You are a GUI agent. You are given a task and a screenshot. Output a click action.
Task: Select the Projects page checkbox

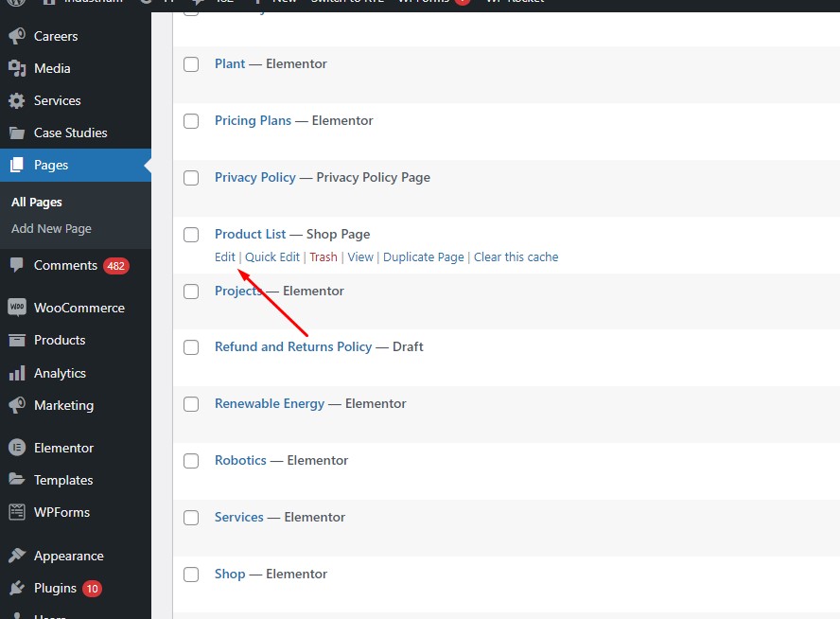[191, 292]
